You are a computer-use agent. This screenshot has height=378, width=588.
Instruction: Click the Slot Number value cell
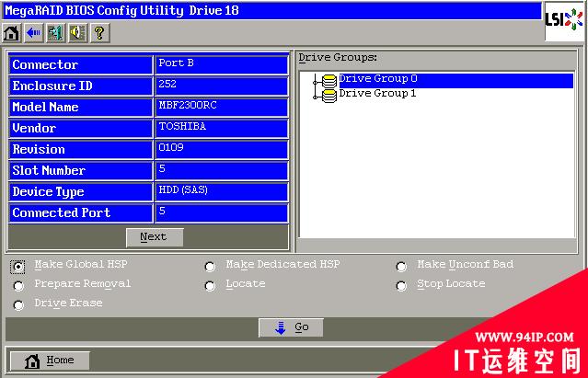coord(221,170)
